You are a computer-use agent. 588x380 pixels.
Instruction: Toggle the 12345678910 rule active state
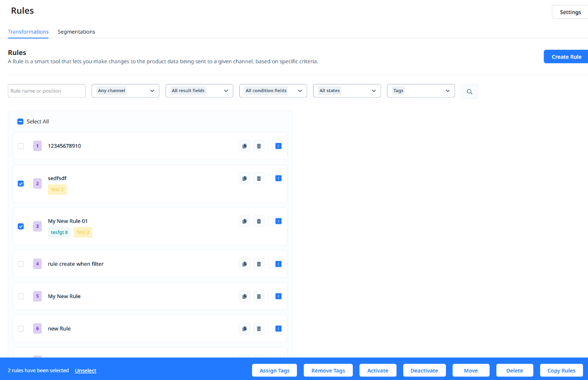[x=275, y=146]
